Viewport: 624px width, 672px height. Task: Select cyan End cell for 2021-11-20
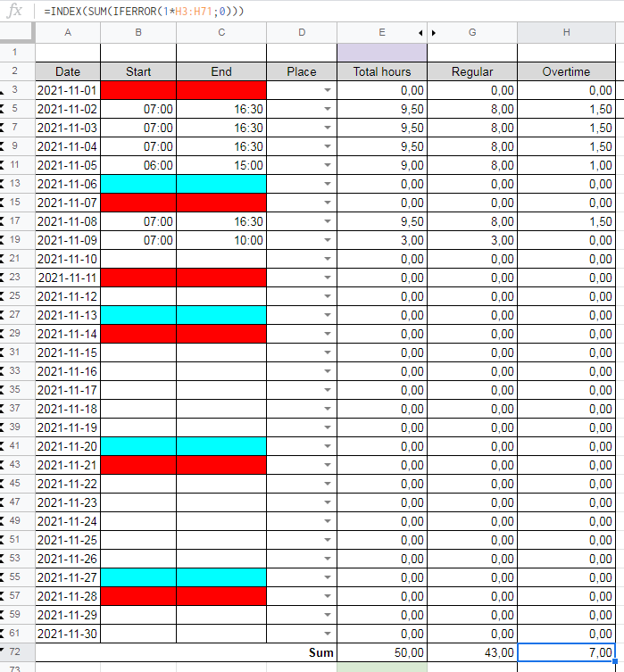click(x=221, y=446)
